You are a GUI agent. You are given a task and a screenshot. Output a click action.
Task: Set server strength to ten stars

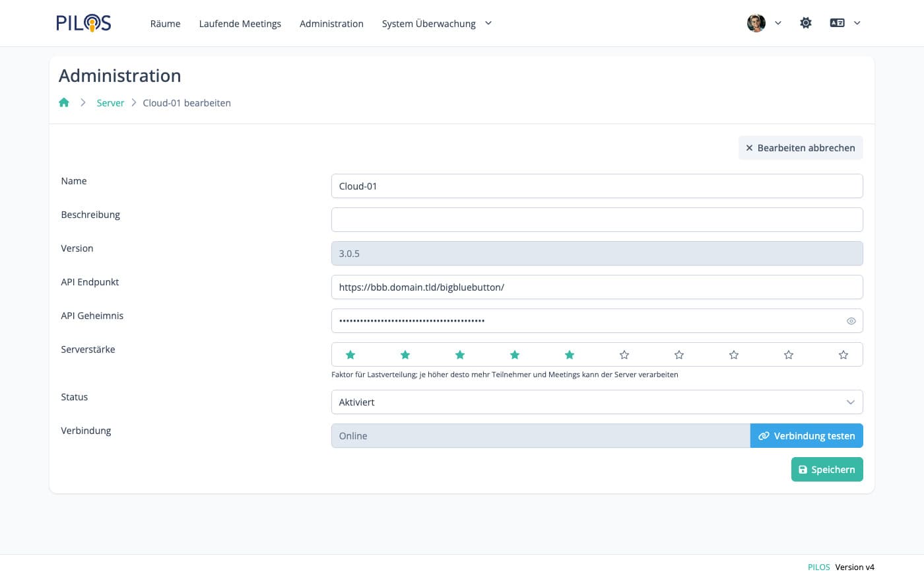point(843,355)
